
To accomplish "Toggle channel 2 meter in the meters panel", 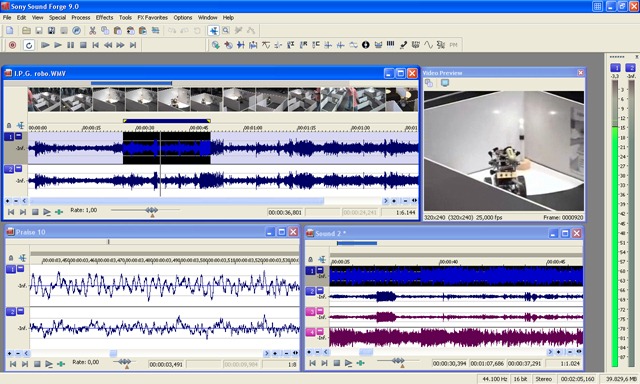I will (x=631, y=68).
